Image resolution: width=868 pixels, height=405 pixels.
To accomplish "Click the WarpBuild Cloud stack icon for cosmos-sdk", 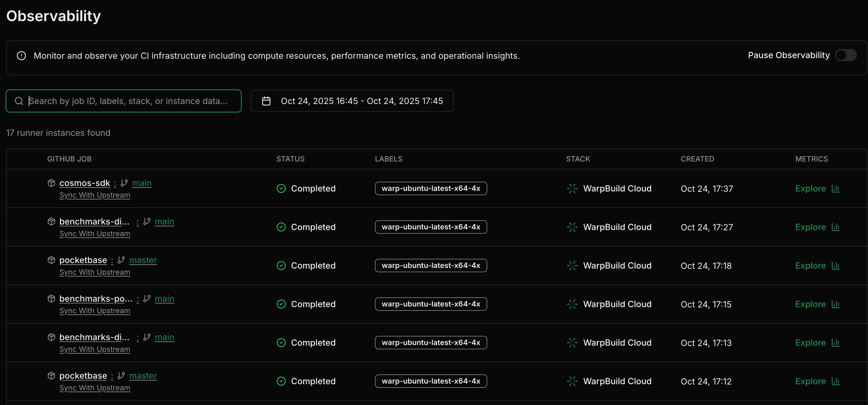I will point(571,188).
